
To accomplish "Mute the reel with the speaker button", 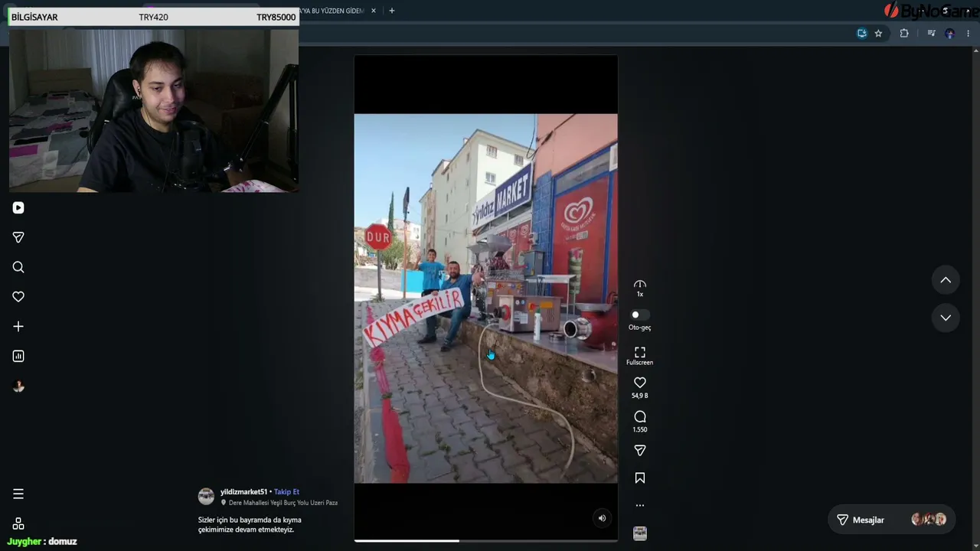I will click(602, 518).
